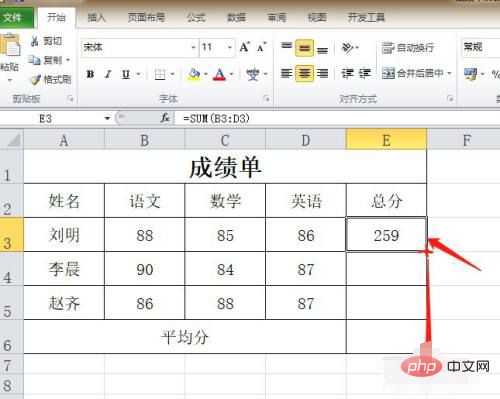Click the Borders icon in font group

(160, 74)
